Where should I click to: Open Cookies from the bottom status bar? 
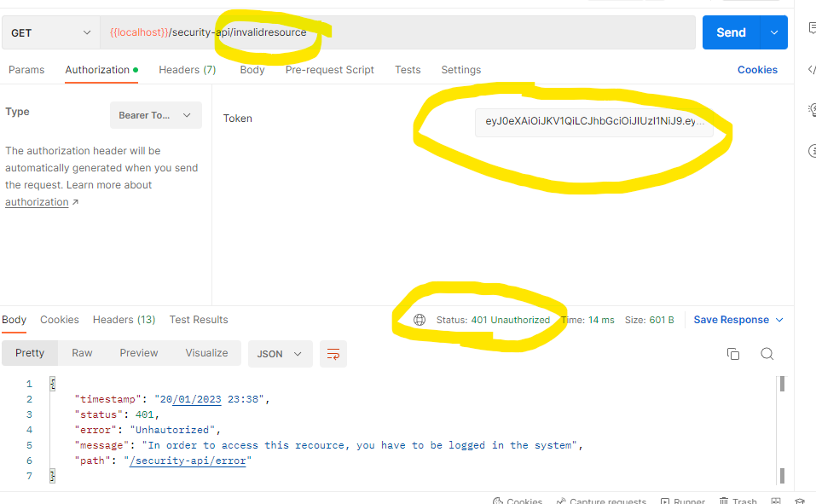[521, 500]
